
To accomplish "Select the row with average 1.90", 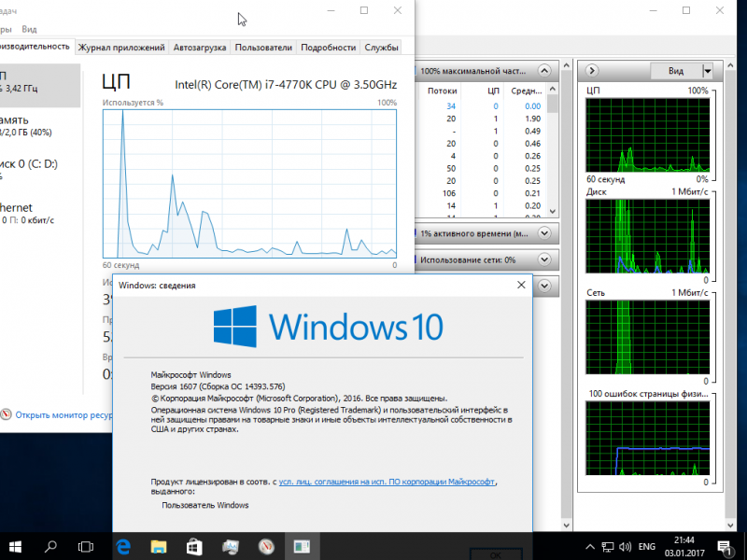I will [481, 119].
